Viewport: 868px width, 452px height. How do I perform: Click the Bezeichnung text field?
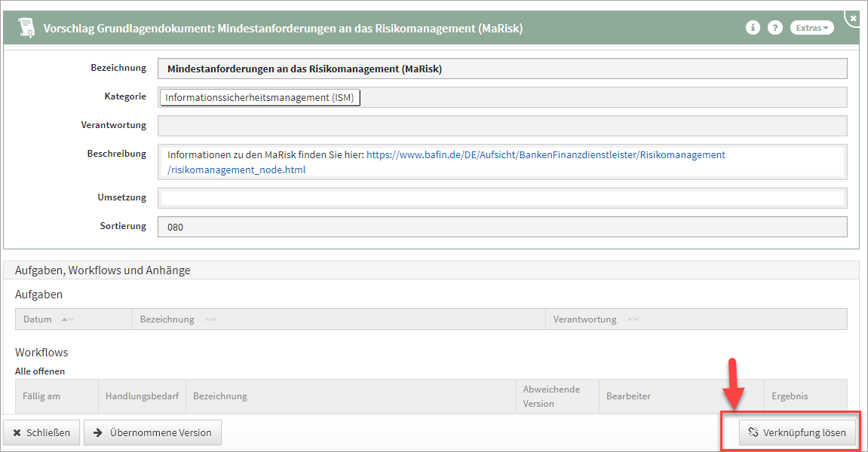[x=501, y=69]
